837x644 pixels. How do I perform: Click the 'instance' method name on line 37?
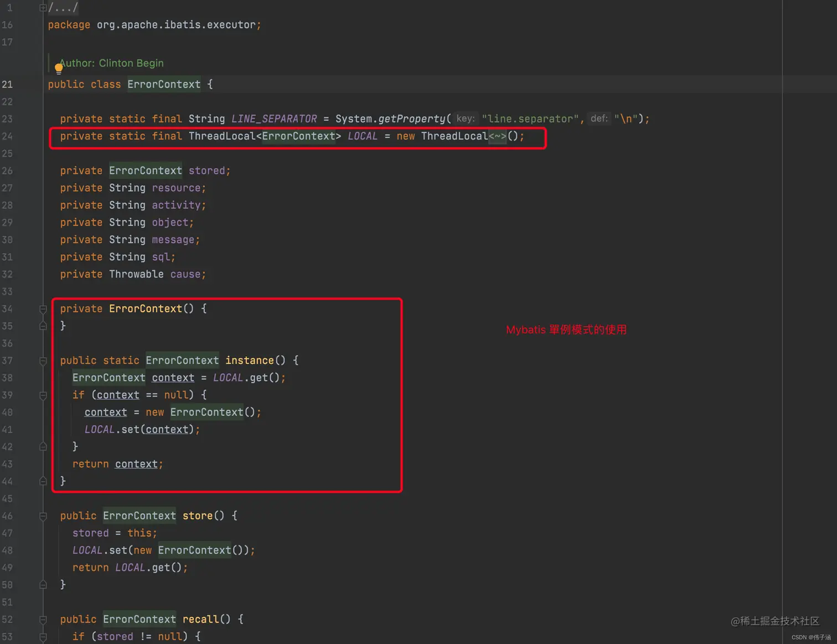[250, 360]
